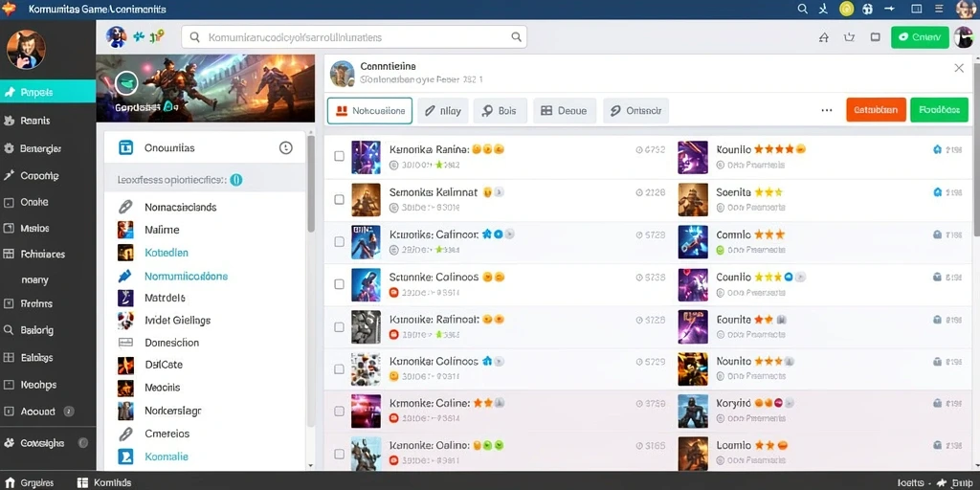
Task: Click the orange Cetaubisen button
Action: click(x=876, y=110)
